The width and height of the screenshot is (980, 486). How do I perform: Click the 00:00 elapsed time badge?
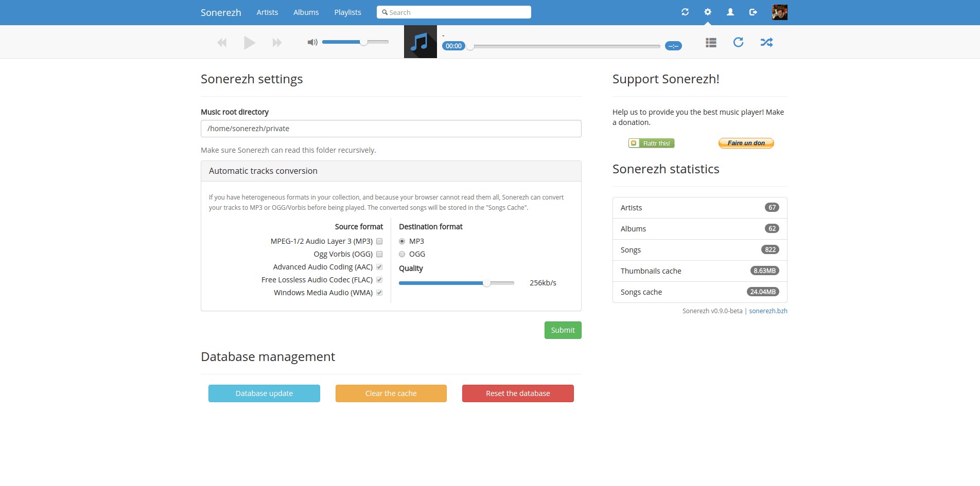(453, 46)
